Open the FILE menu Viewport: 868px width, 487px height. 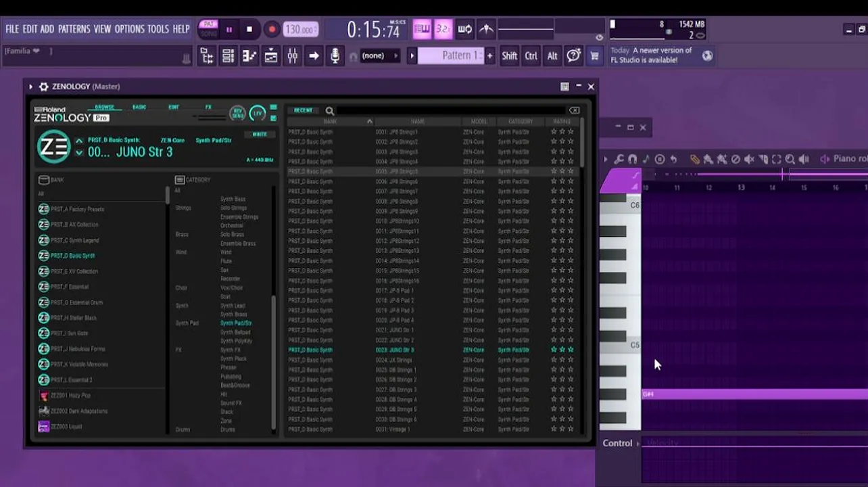[12, 29]
